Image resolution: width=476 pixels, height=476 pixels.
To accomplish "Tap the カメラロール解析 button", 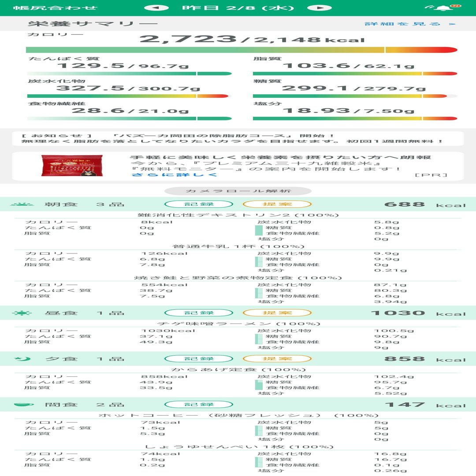I will click(238, 191).
